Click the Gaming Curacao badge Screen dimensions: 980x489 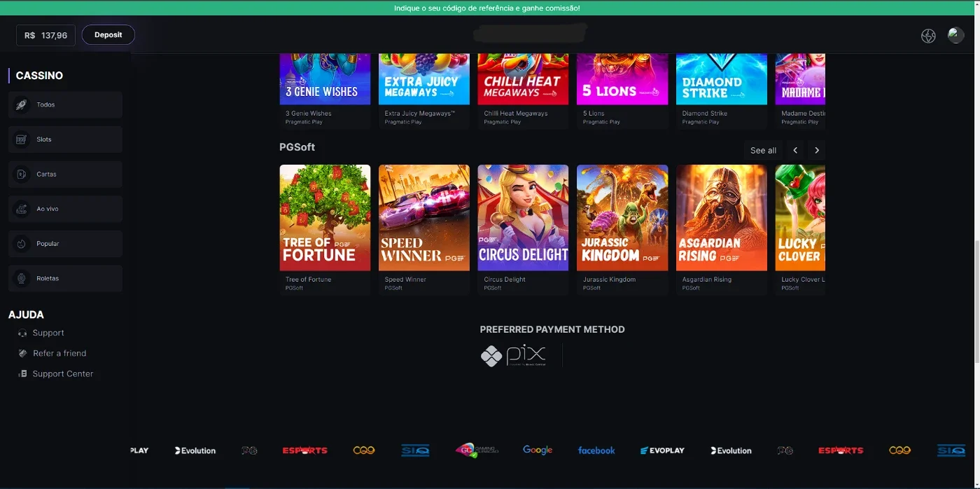477,450
